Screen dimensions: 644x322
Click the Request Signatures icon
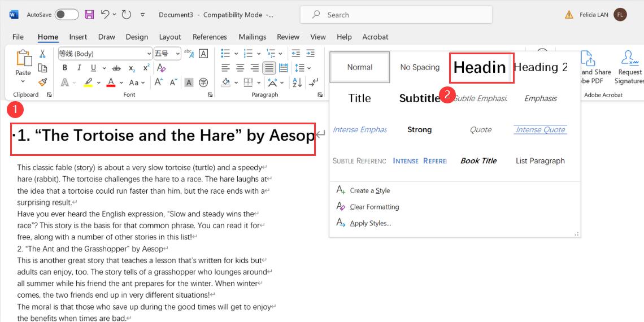coord(630,68)
